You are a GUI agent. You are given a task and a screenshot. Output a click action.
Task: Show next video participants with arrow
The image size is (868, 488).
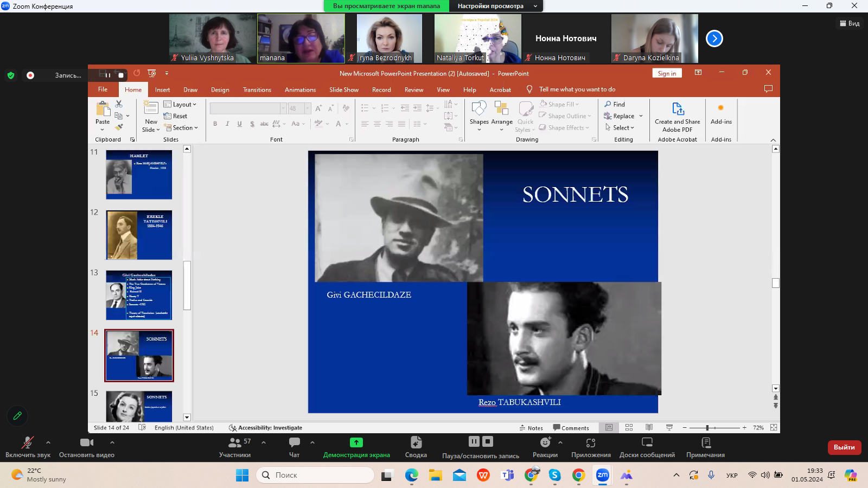(x=714, y=38)
